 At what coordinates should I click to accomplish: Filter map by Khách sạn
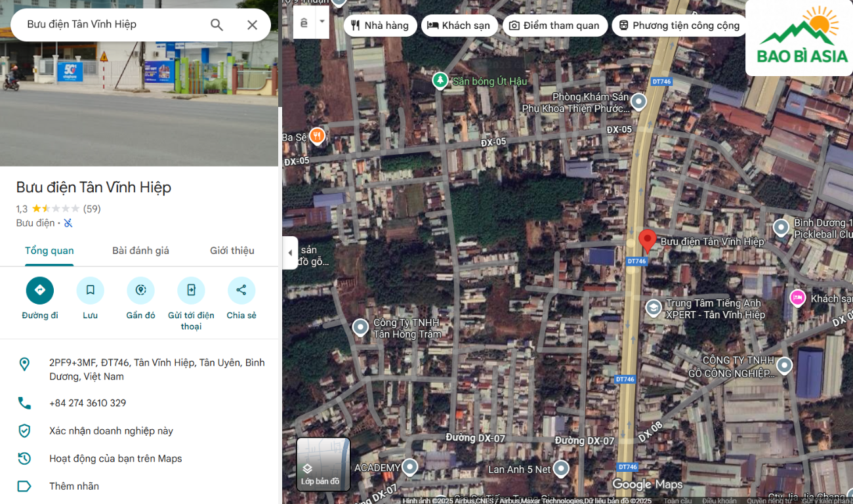tap(459, 26)
